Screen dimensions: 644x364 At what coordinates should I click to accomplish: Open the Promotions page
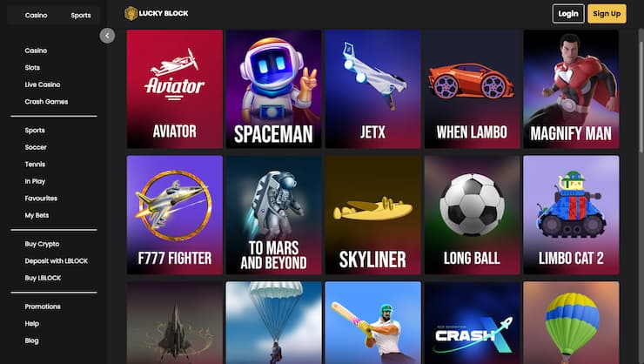[x=43, y=307]
